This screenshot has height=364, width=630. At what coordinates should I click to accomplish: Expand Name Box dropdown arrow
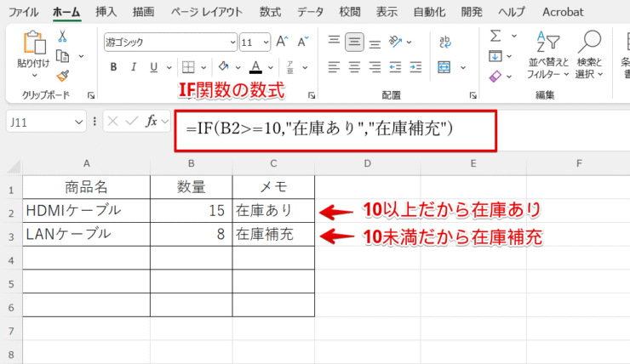point(78,122)
